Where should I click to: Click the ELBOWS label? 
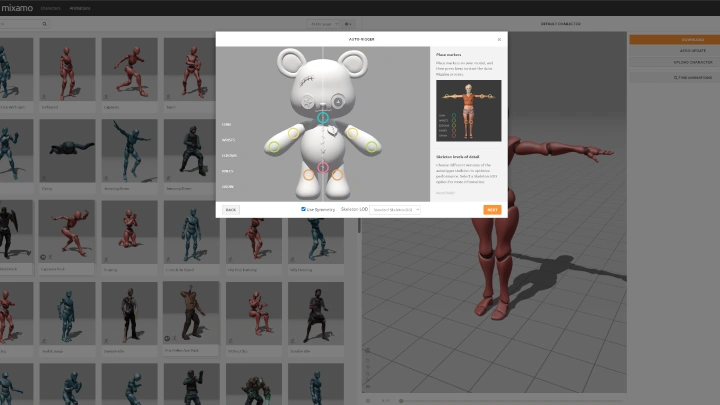click(229, 156)
